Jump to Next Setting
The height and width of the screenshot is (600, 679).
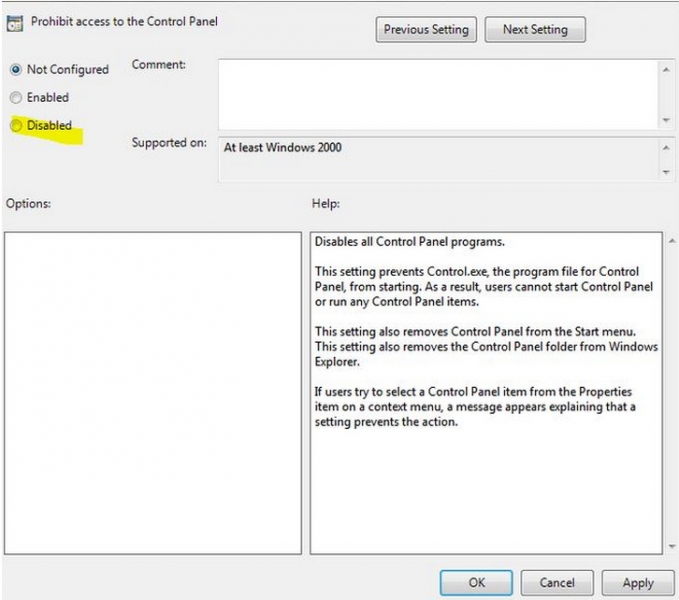534,29
